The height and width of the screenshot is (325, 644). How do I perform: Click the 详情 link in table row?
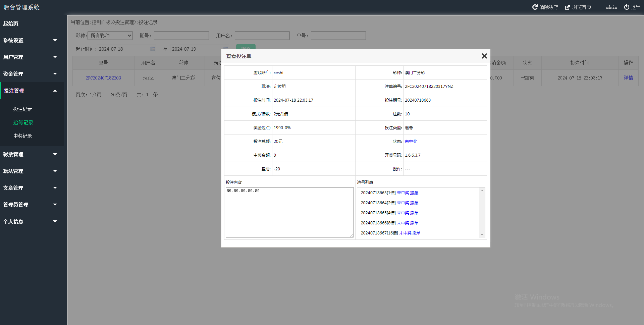628,78
